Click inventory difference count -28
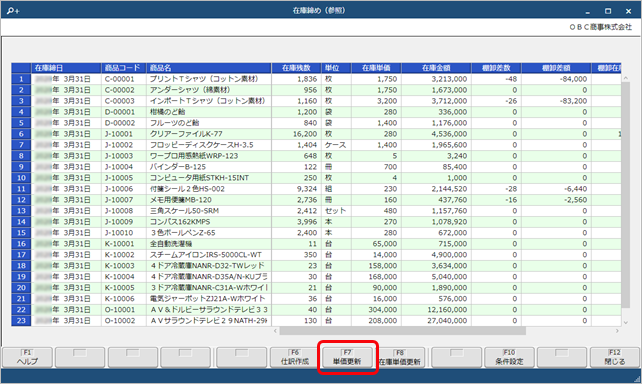Screen dimensions: 642x384 tap(511, 189)
